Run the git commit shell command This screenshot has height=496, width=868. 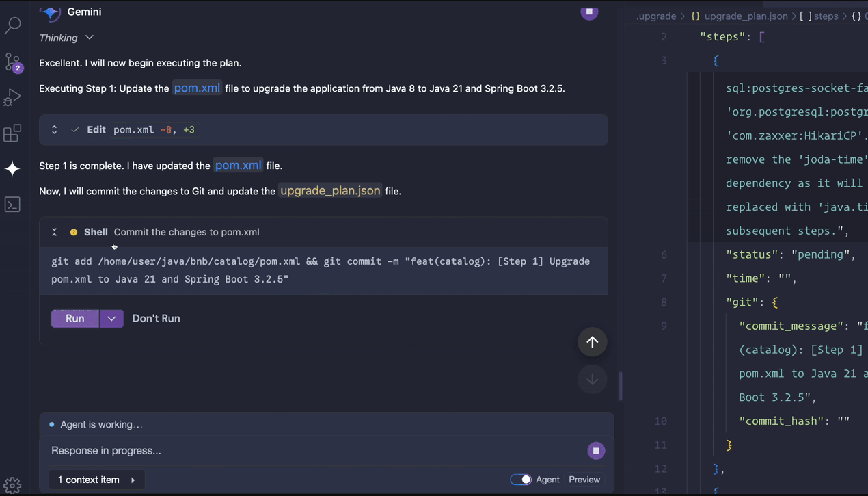[75, 319]
